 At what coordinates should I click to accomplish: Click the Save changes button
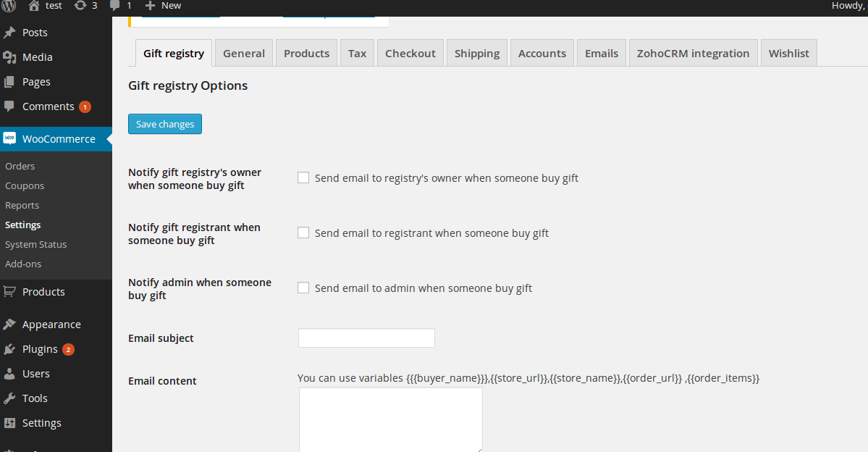coord(165,124)
